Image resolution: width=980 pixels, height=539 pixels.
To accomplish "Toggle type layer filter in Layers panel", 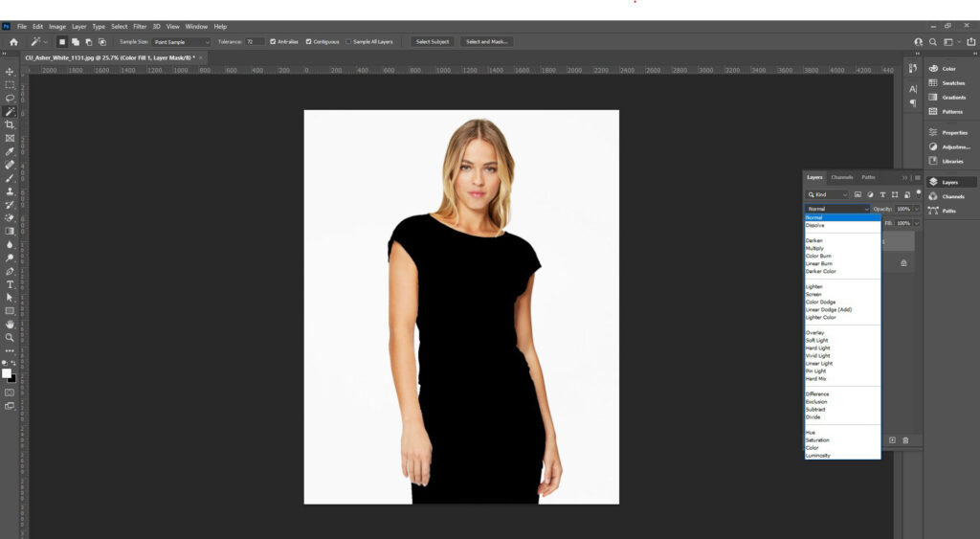I will coord(882,194).
